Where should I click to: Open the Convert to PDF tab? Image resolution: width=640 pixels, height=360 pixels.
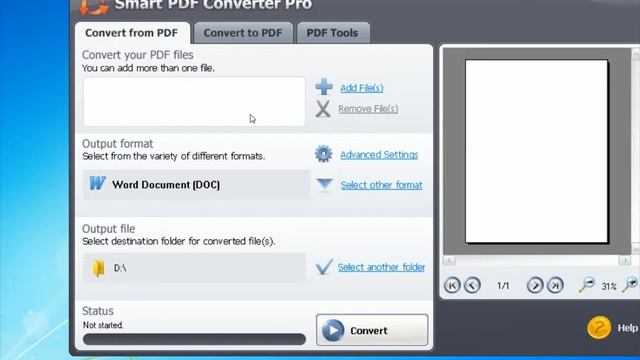pos(243,33)
